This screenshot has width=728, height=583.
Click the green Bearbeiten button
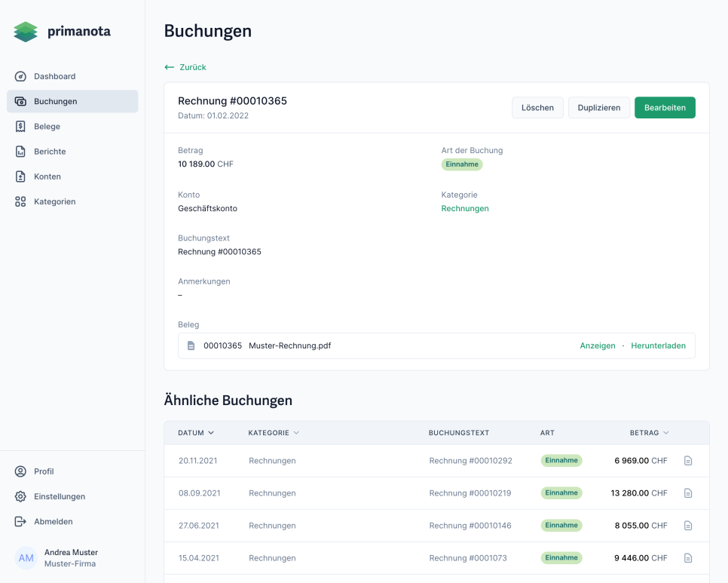click(x=664, y=108)
